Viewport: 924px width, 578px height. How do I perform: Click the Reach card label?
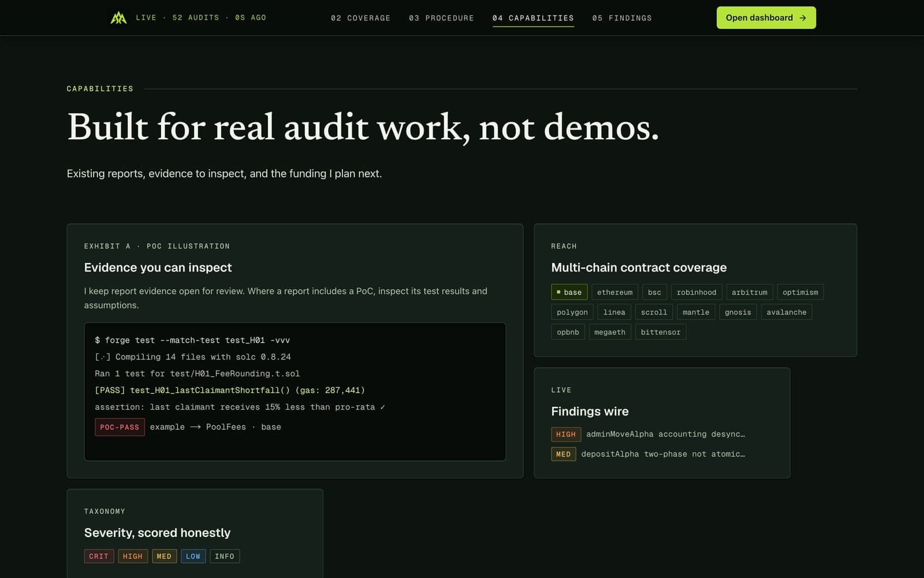click(x=564, y=246)
